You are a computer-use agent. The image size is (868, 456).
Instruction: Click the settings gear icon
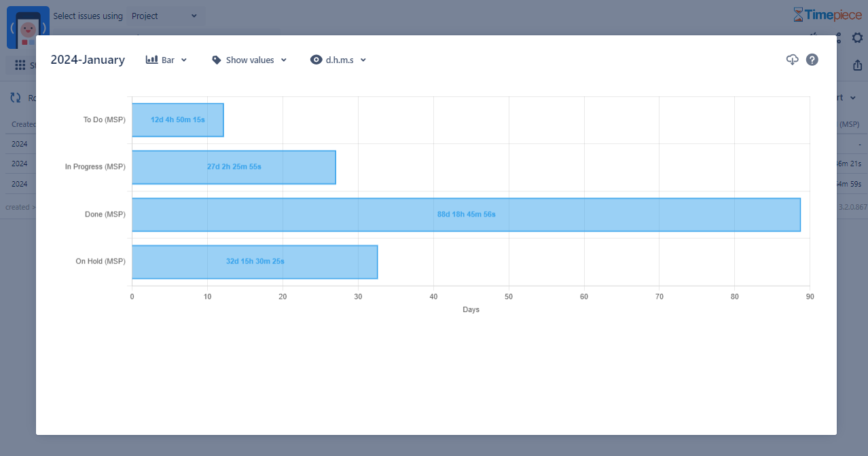(x=857, y=38)
